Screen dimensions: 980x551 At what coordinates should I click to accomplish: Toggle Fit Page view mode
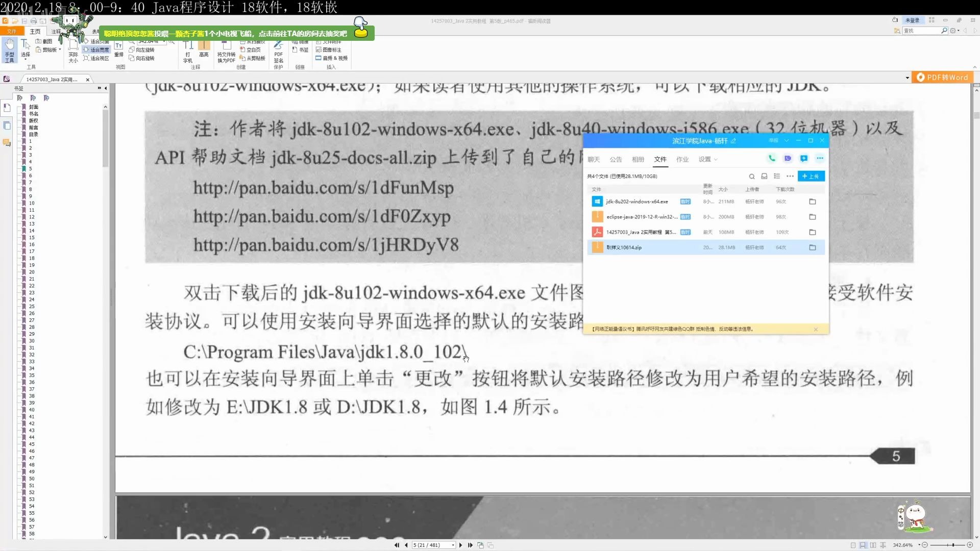coord(96,42)
